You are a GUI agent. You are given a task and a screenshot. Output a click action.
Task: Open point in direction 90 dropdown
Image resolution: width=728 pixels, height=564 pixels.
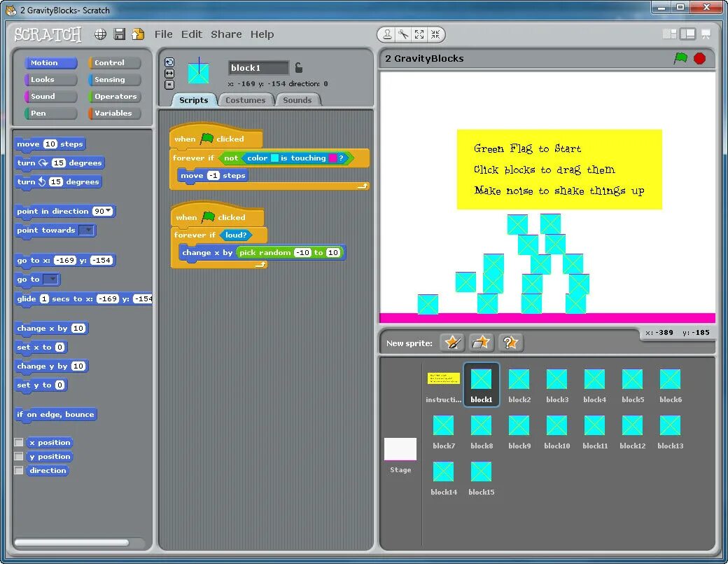click(x=108, y=211)
